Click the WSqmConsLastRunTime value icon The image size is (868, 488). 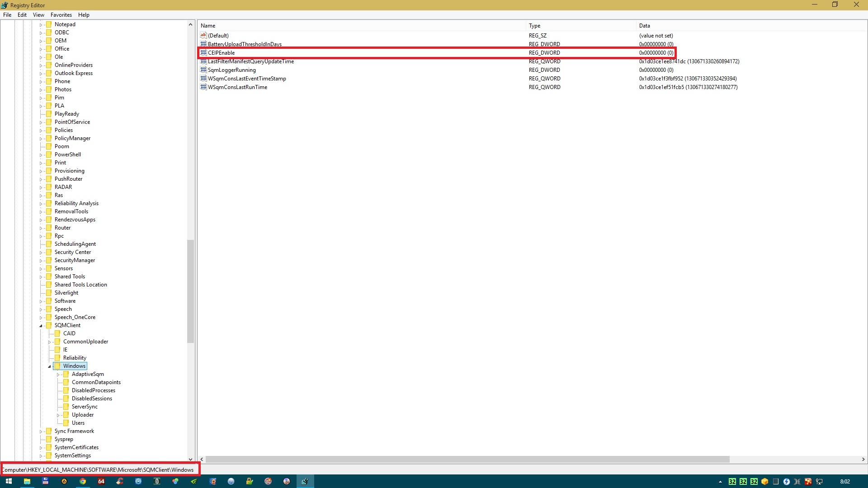[x=203, y=87]
